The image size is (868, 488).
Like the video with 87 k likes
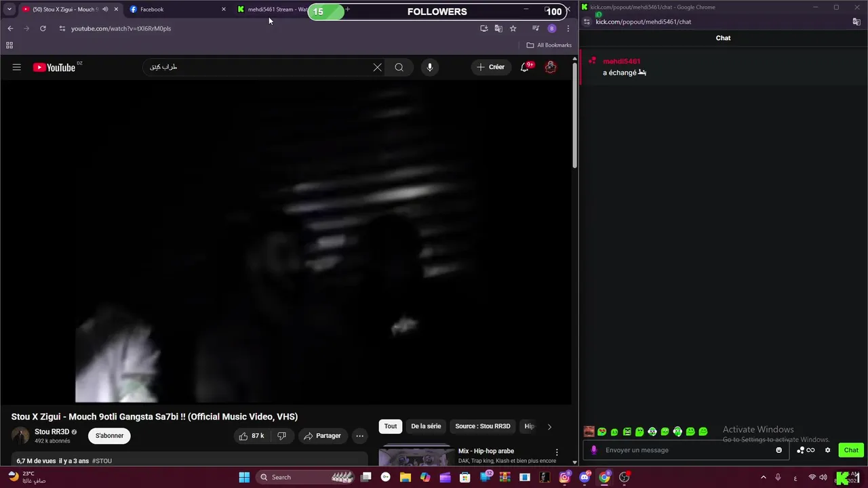(251, 436)
